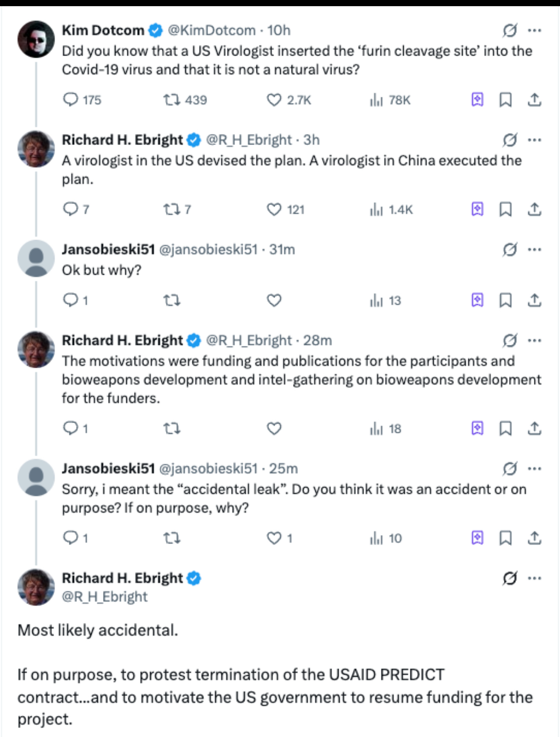Open @R_H_Ebright handle on final tweet
560x737 pixels.
tap(105, 597)
